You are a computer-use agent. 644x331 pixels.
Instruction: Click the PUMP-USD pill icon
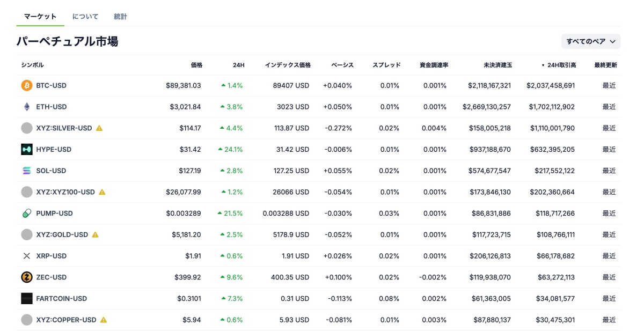(26, 213)
